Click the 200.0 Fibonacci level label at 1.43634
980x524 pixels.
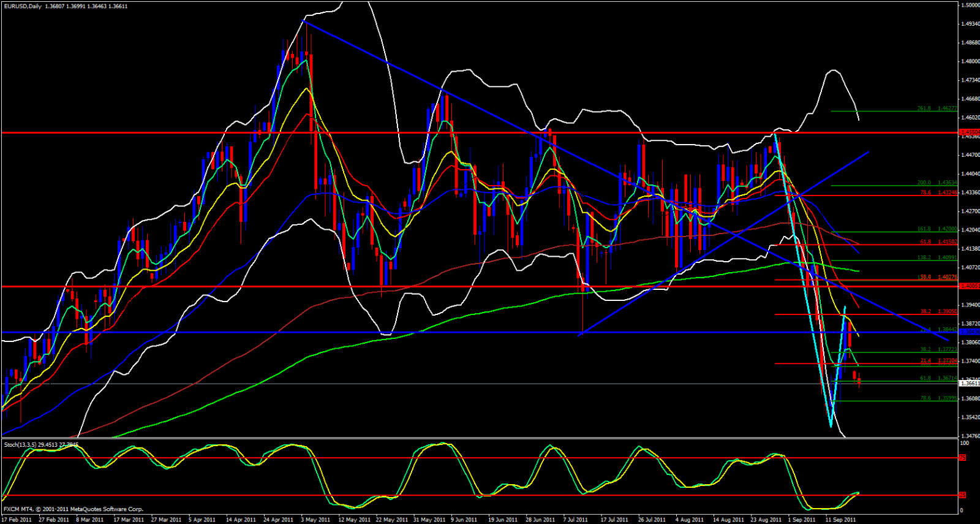(937, 183)
